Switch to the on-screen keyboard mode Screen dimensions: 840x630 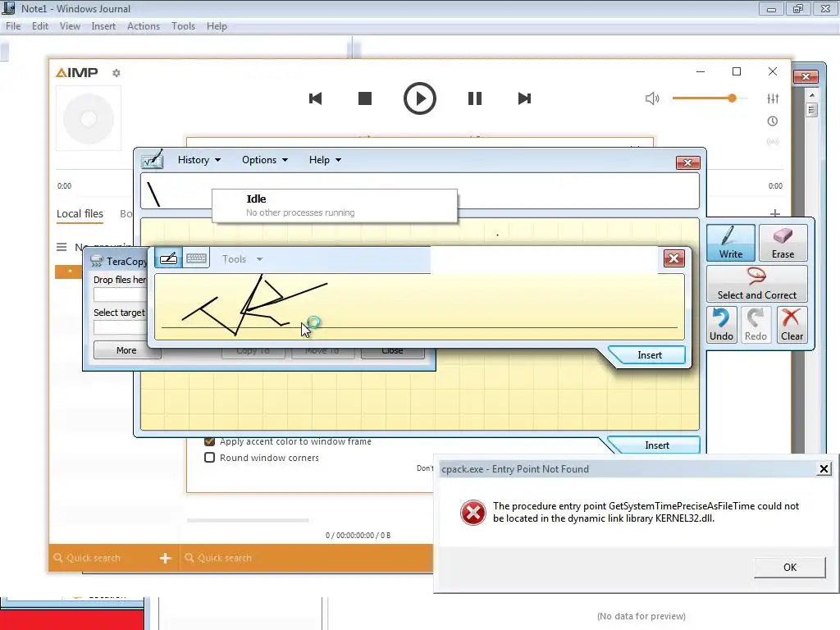tap(196, 258)
